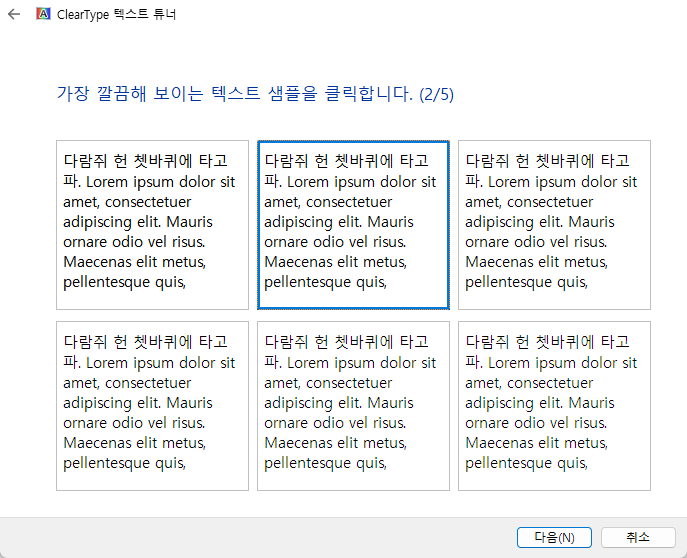Click the ClearType 텍스트 튜너 title text
The height and width of the screenshot is (558, 687).
pyautogui.click(x=117, y=14)
